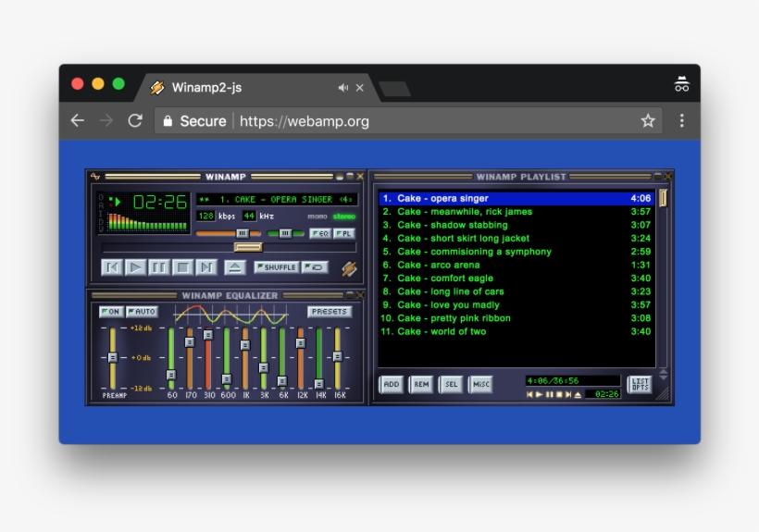
Task: Click the Previous track button in main window
Action: tap(112, 267)
